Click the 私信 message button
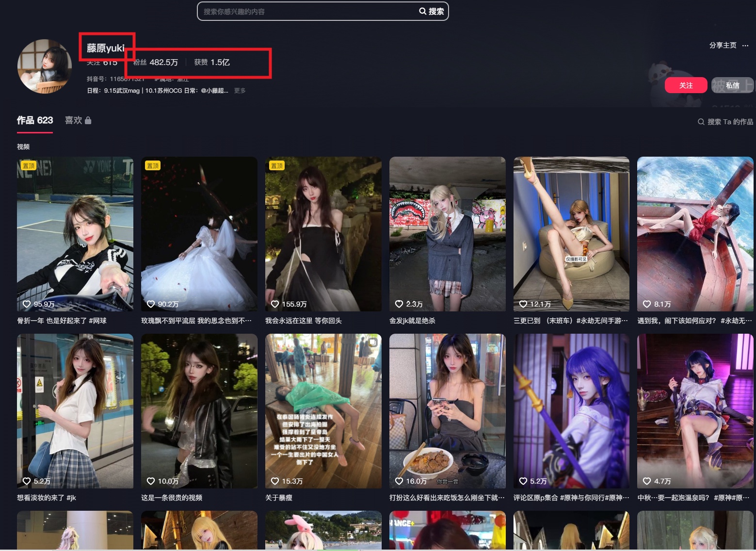 click(x=732, y=85)
